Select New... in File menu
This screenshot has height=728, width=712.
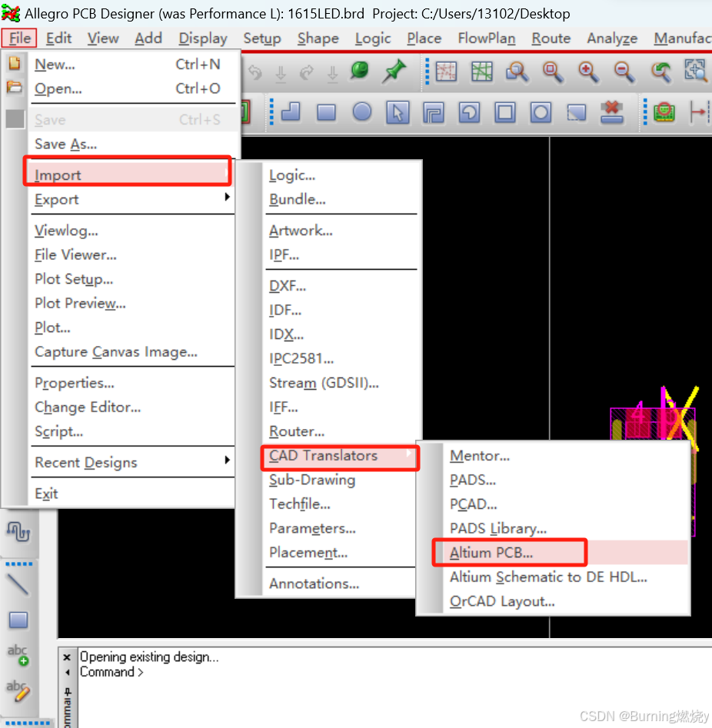pos(132,64)
